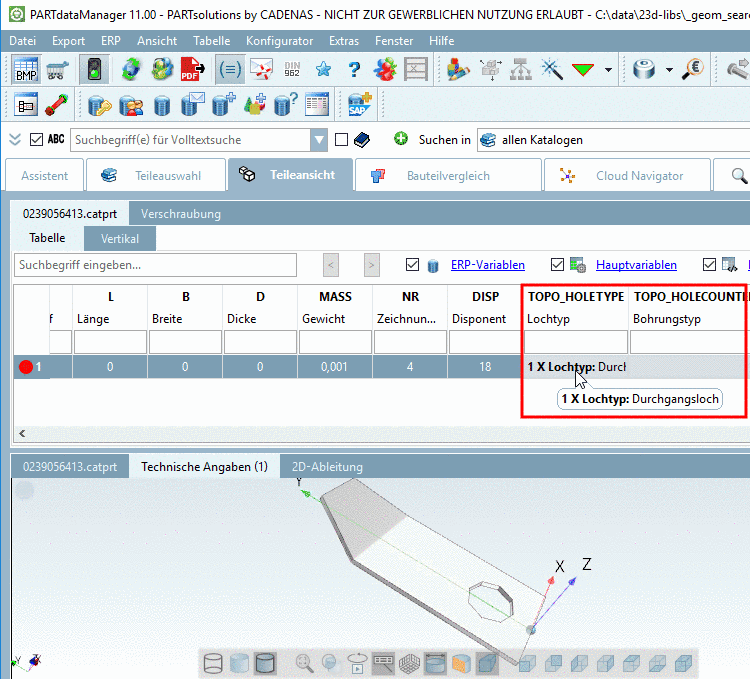750x679 pixels.
Task: Open the Extras menu
Action: coord(343,41)
